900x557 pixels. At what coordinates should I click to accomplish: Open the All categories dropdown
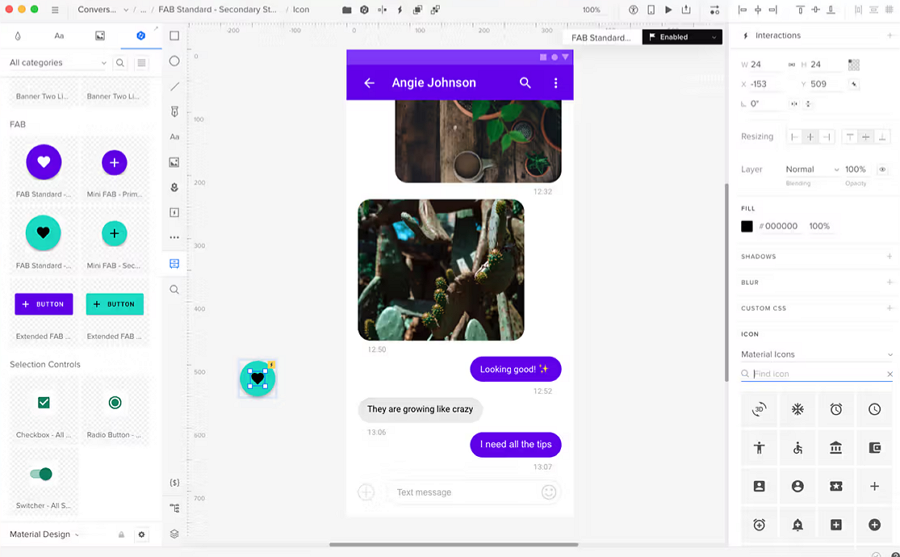tap(57, 63)
